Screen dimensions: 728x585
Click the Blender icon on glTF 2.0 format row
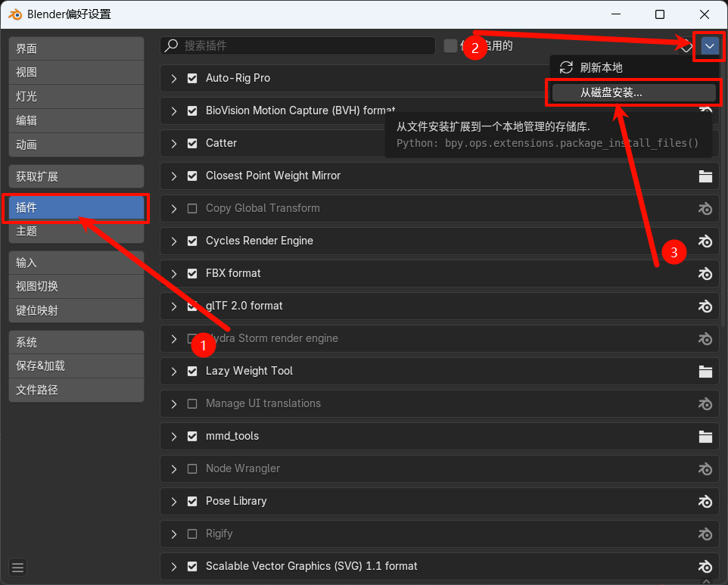705,306
